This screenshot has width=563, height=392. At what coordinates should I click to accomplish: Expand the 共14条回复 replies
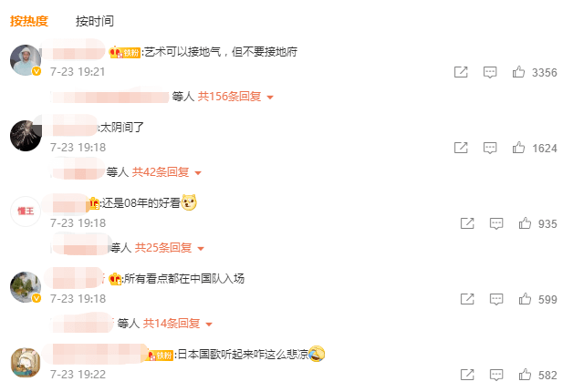178,324
